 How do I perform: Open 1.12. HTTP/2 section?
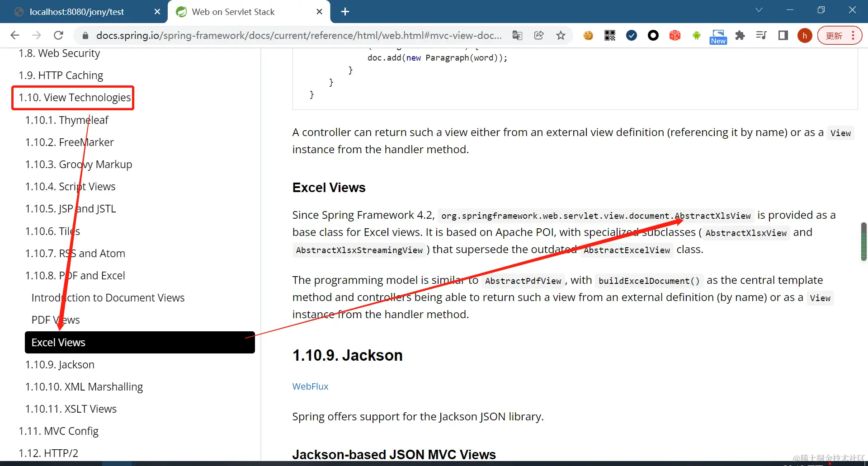pyautogui.click(x=48, y=453)
